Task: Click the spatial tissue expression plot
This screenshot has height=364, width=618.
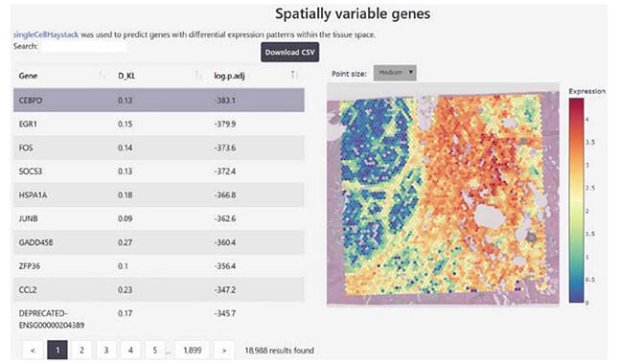Action: point(443,194)
